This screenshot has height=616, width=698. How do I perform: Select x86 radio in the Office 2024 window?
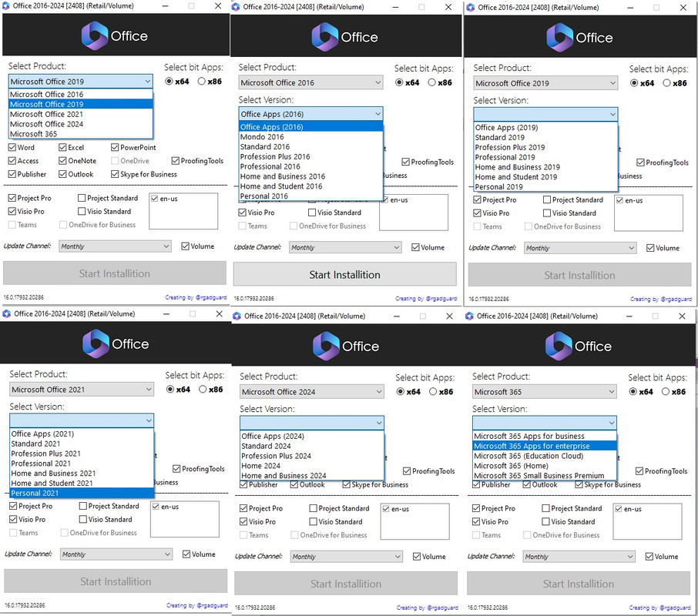click(x=433, y=392)
